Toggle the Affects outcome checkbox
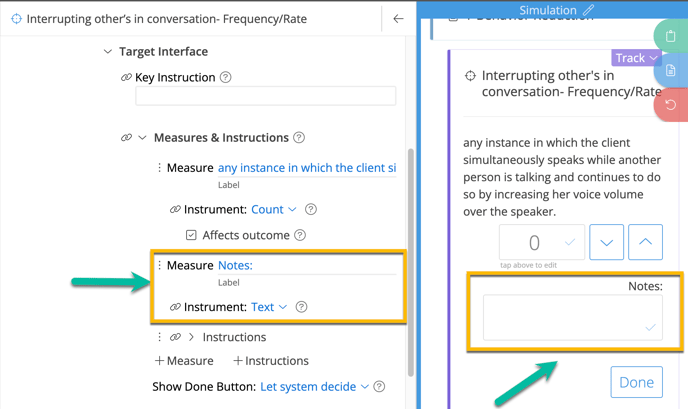 pos(191,235)
